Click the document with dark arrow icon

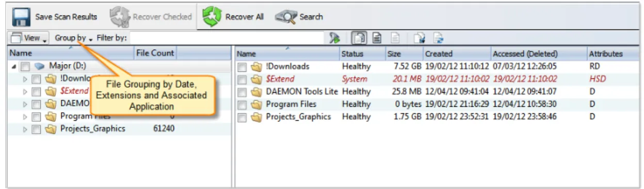coord(419,38)
